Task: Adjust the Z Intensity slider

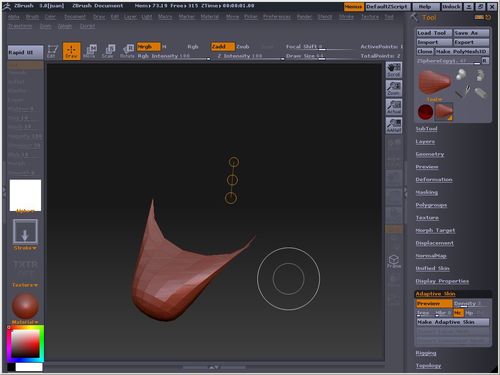Action: coord(250,56)
